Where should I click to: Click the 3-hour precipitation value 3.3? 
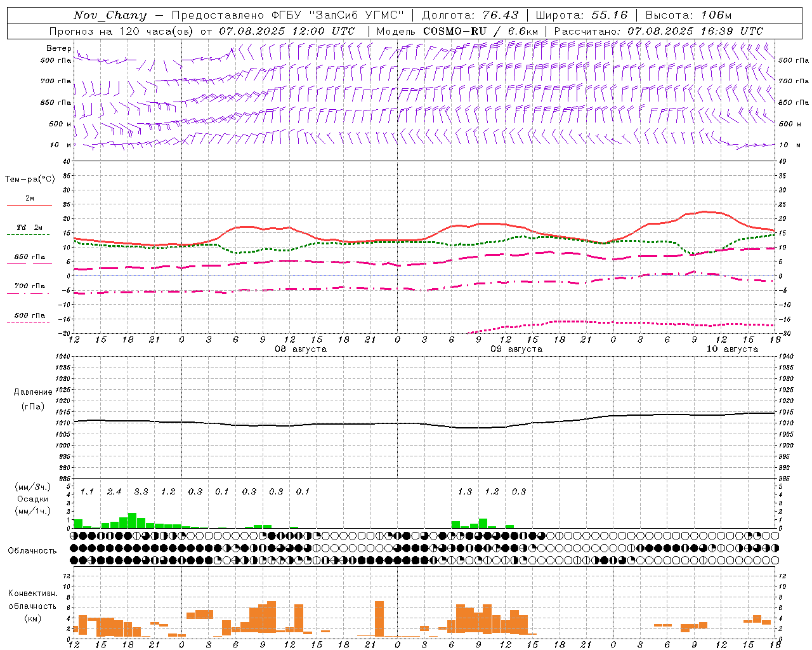141,491
